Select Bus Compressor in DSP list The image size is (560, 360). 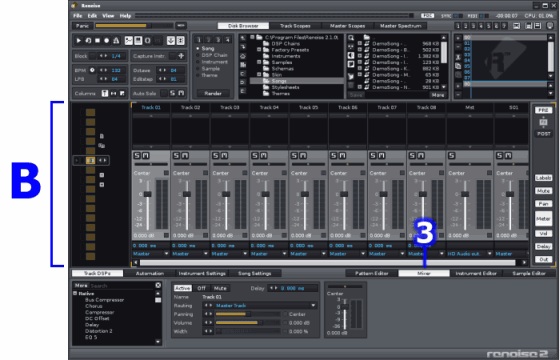pos(105,300)
